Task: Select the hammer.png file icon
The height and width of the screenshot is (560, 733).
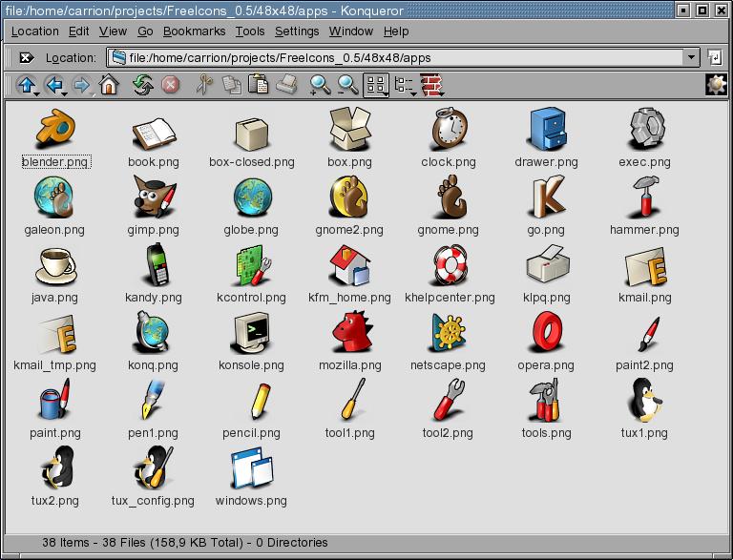Action: click(x=644, y=197)
